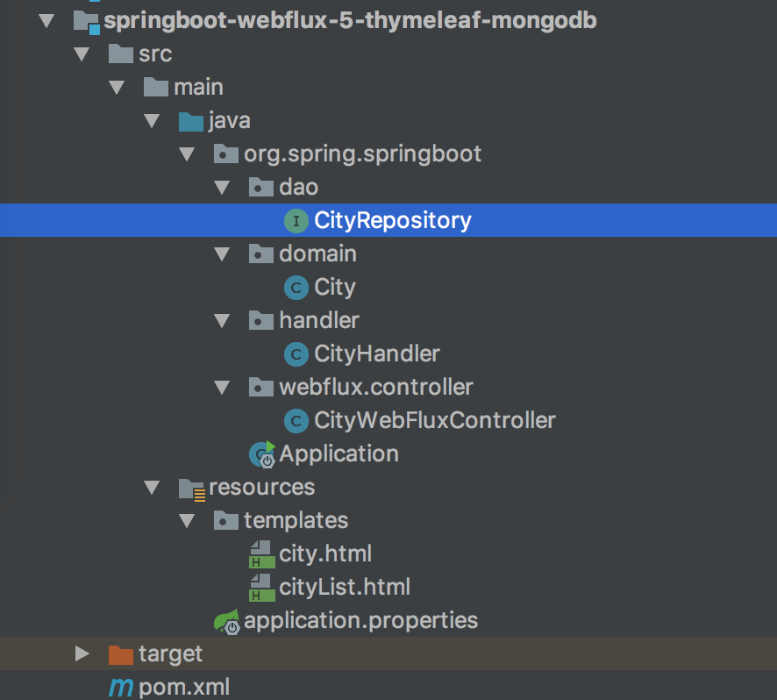
Task: Expand the target folder
Action: [x=82, y=654]
